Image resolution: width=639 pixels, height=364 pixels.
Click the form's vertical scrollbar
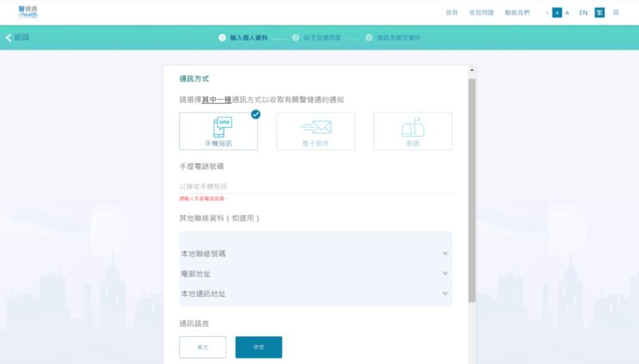coord(471,192)
